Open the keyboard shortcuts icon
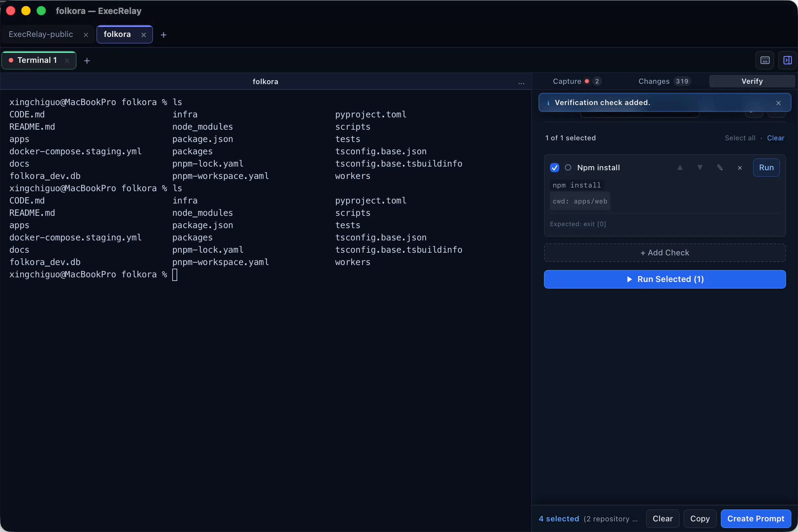Viewport: 798px width, 532px height. click(765, 60)
